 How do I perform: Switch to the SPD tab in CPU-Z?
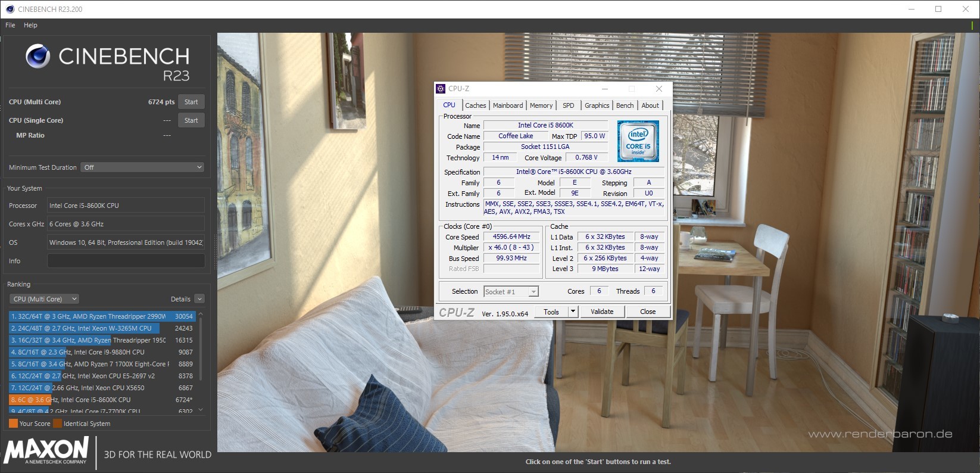569,105
